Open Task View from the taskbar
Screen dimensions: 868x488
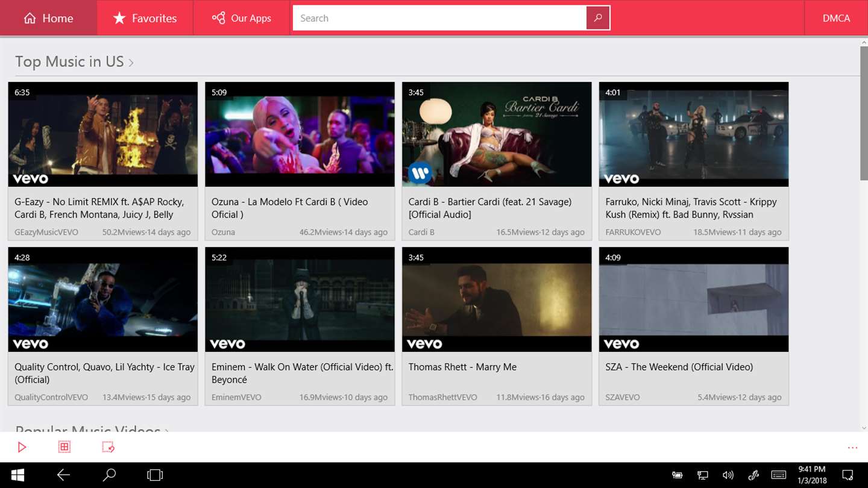click(155, 475)
